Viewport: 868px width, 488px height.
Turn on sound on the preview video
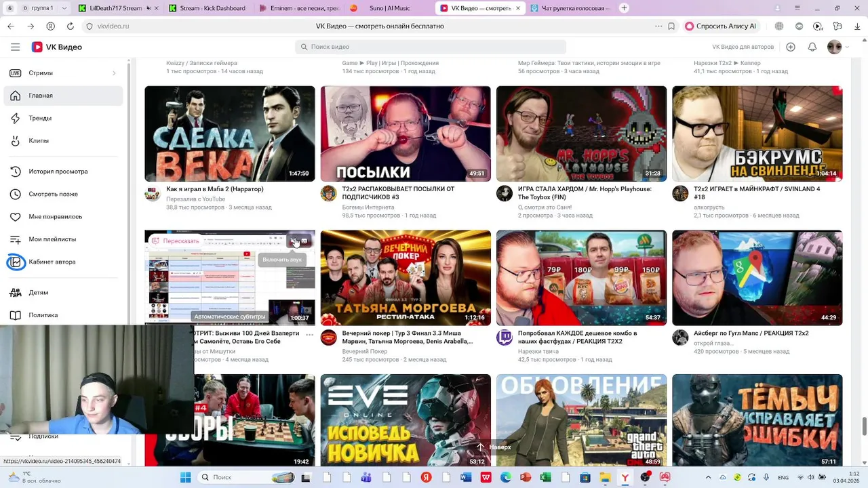(294, 241)
